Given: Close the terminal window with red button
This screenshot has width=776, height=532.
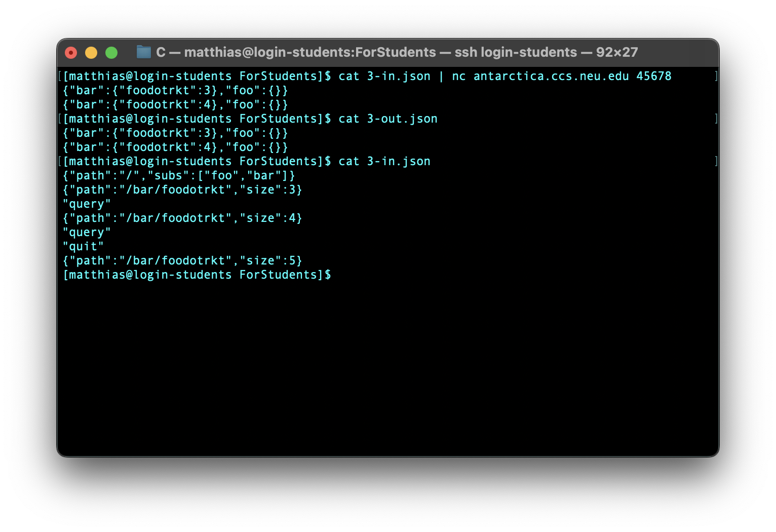Looking at the screenshot, I should pos(71,53).
